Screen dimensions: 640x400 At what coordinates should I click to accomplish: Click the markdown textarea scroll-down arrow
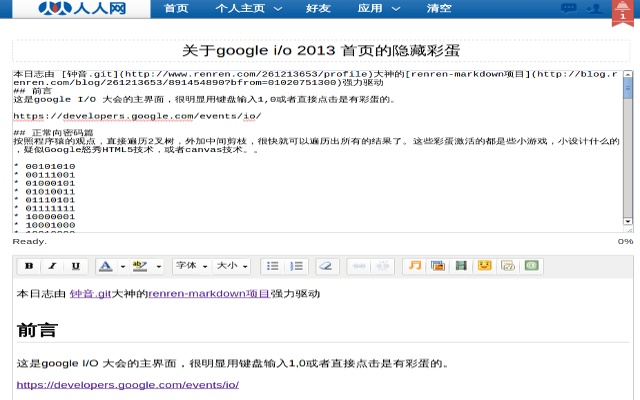[628, 221]
